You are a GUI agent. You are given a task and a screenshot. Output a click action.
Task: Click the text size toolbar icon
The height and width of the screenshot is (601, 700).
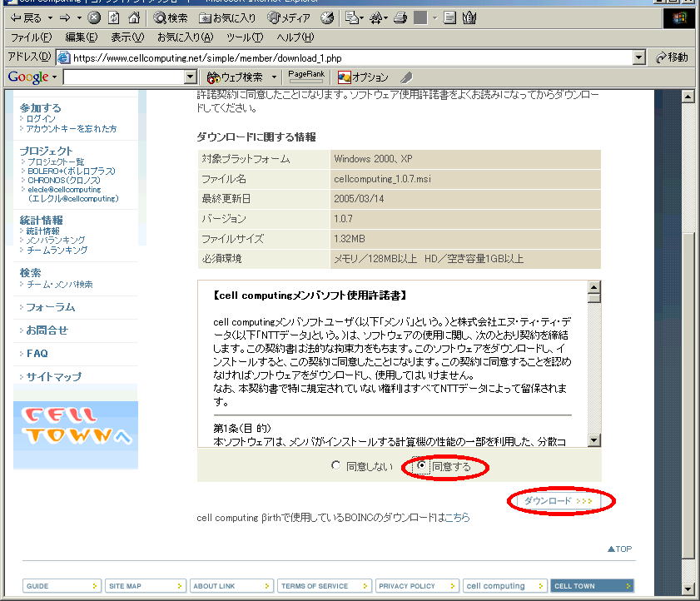click(376, 17)
